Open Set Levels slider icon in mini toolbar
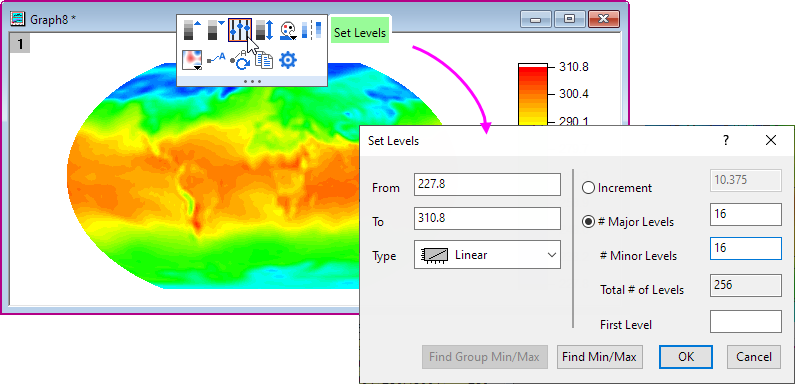This screenshot has height=390, width=800. coord(240,30)
